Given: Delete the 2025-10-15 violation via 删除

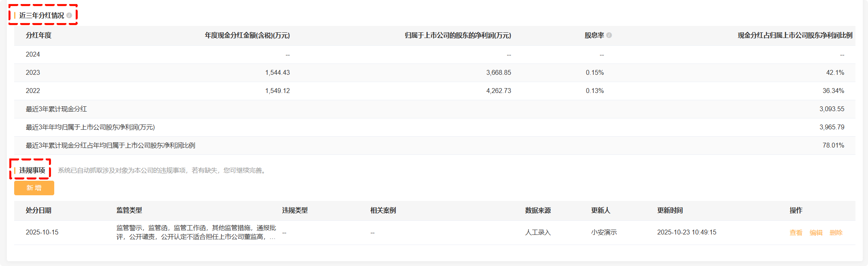Looking at the screenshot, I should pyautogui.click(x=836, y=232).
